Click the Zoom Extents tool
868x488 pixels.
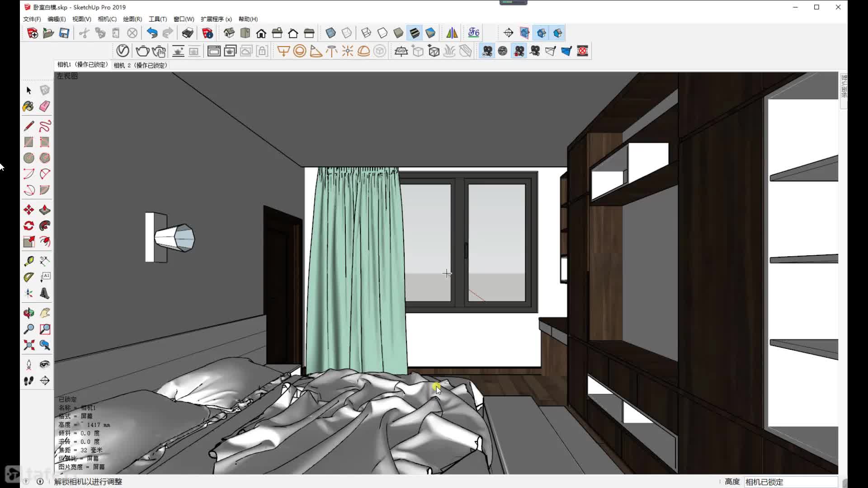click(29, 345)
